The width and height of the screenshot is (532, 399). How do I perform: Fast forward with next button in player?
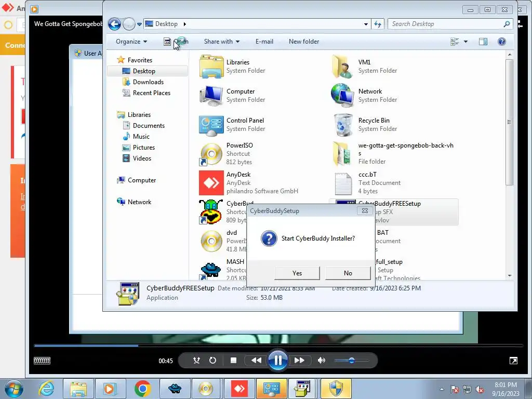[299, 361]
